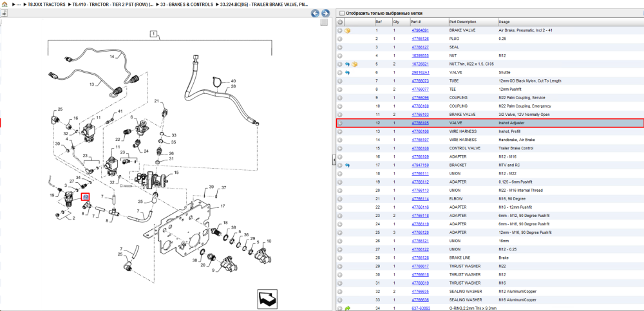The height and width of the screenshot is (311, 644).
Task: Click the yellow box icon on the NUT,Thin row
Action: pyautogui.click(x=354, y=64)
